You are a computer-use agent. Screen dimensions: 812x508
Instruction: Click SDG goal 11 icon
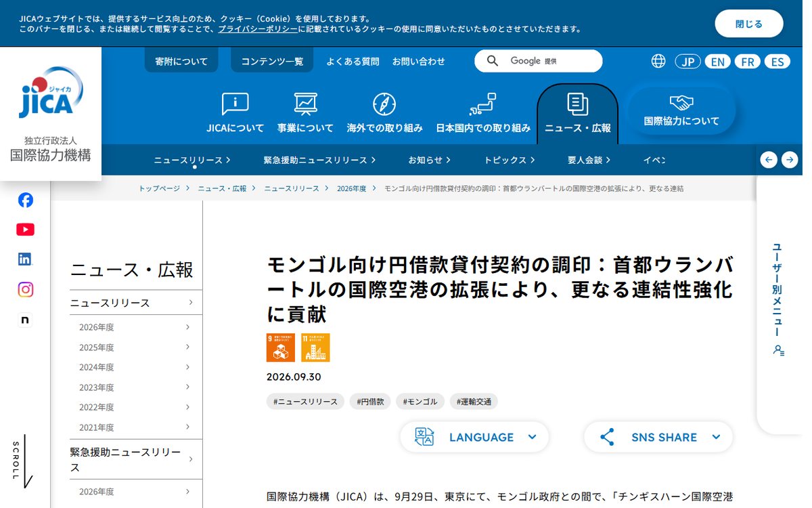(315, 347)
